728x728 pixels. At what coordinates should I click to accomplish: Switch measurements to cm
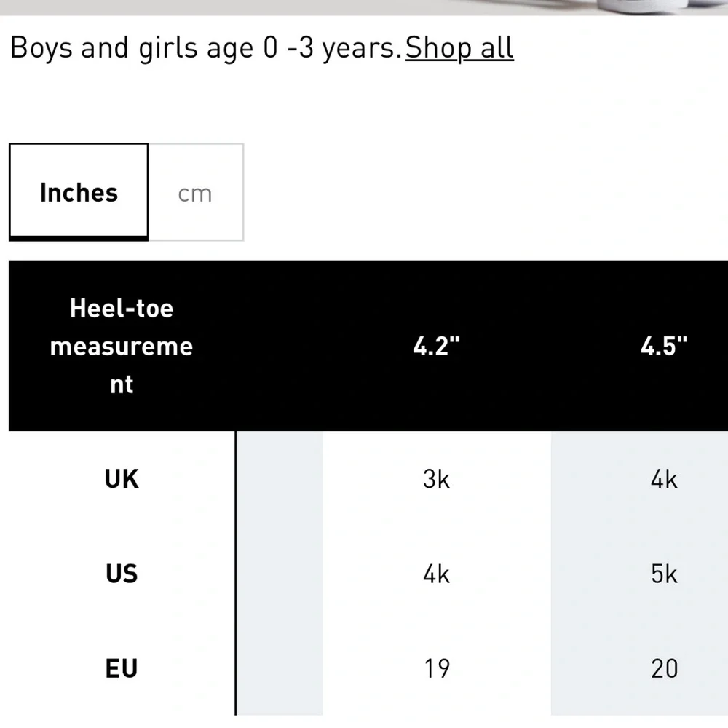click(x=195, y=192)
